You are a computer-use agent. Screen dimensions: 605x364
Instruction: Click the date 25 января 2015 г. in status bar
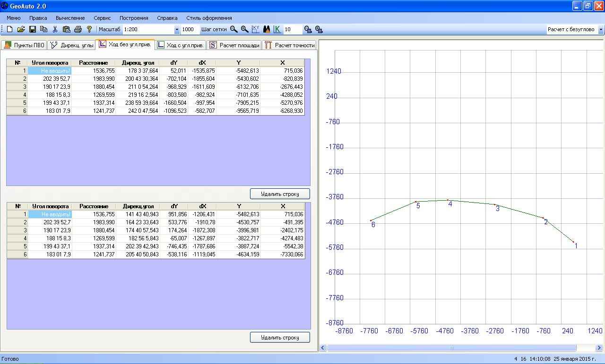[x=575, y=359]
